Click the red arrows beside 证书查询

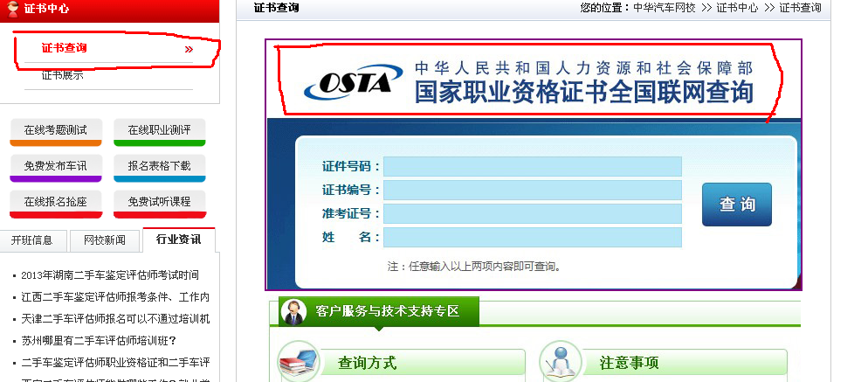189,49
